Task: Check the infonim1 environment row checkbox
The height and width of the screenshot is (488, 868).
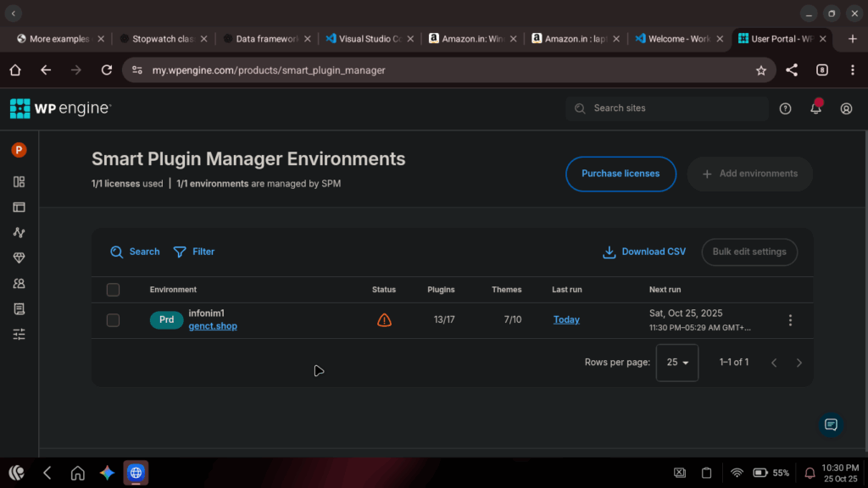Action: pos(113,320)
